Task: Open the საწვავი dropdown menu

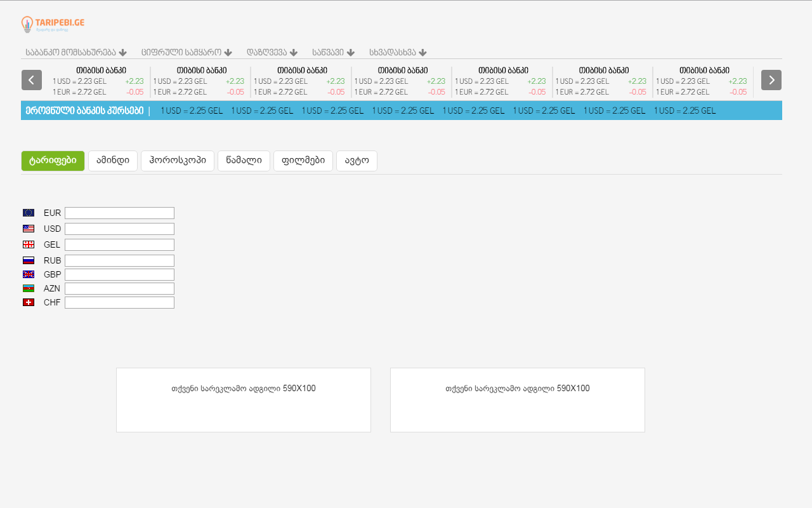Action: point(333,52)
